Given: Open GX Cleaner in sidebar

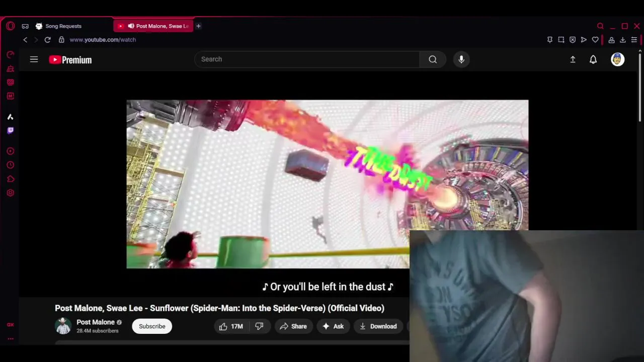Looking at the screenshot, I should click(x=10, y=68).
